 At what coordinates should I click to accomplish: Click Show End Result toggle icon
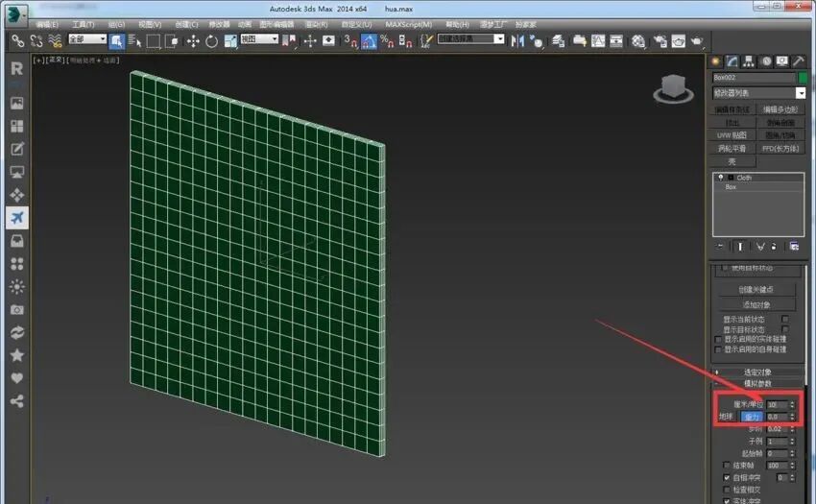point(740,247)
